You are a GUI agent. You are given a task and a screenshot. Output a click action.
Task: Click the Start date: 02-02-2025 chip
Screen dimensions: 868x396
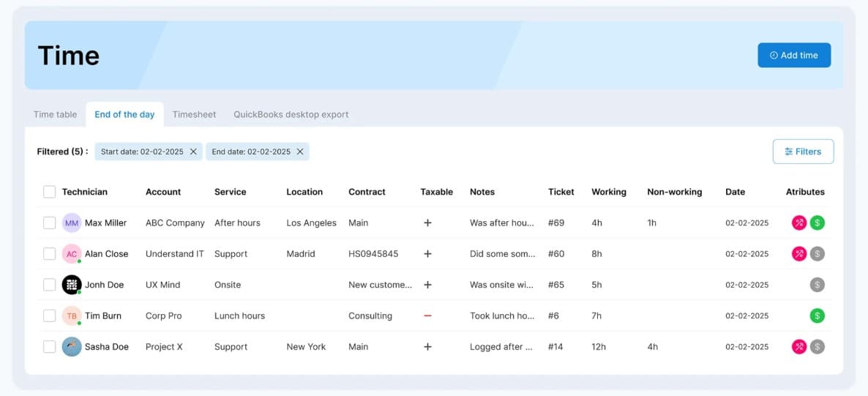[149, 152]
